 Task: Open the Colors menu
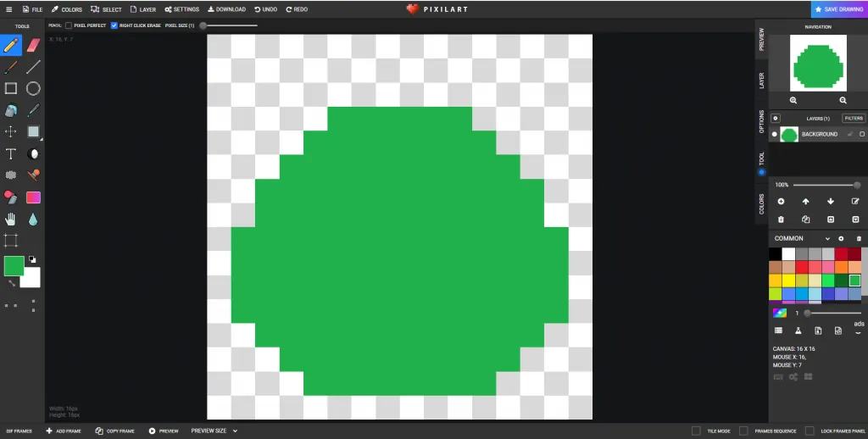pyautogui.click(x=67, y=9)
